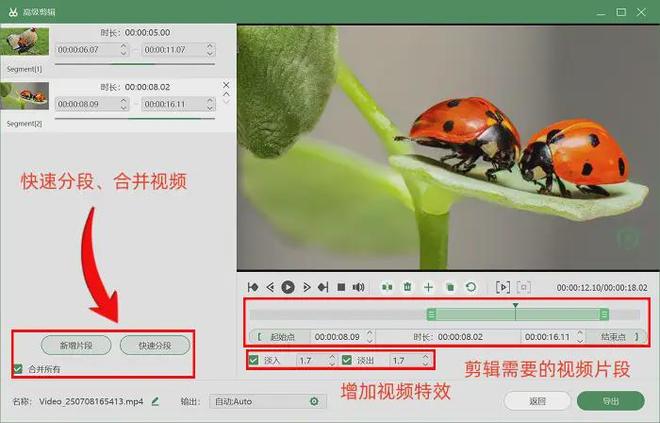The height and width of the screenshot is (423, 660).
Task: Click the app logo in title bar
Action: click(13, 12)
